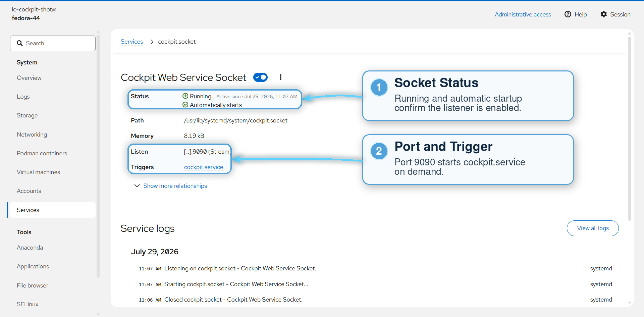
Task: Open the kebab actions menu beside socket title
Action: [280, 77]
